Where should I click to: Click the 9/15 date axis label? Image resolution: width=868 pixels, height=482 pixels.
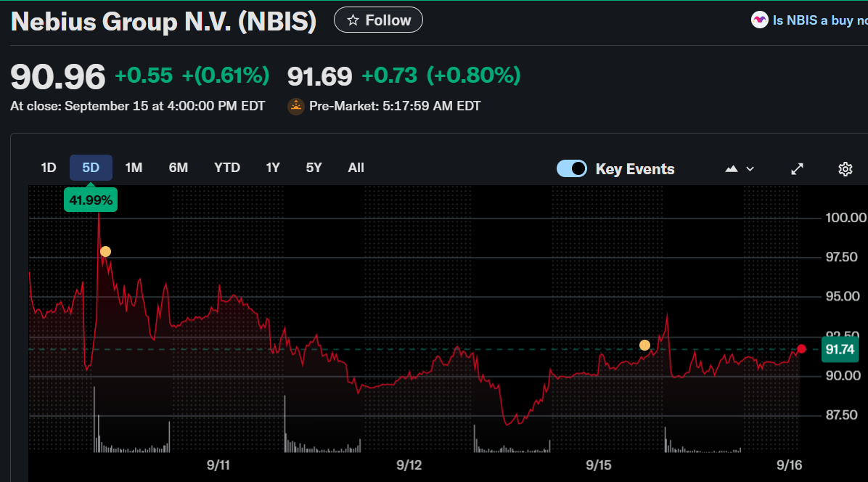coord(599,465)
